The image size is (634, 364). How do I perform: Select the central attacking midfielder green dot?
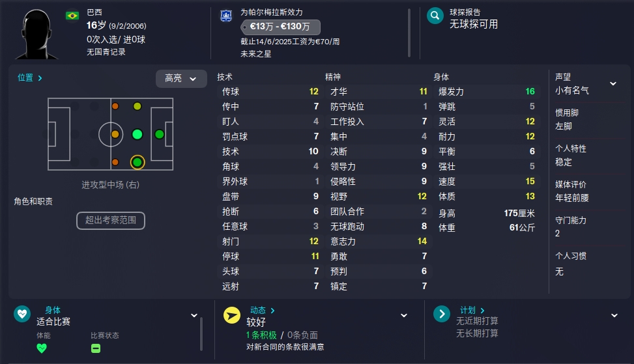pos(137,134)
